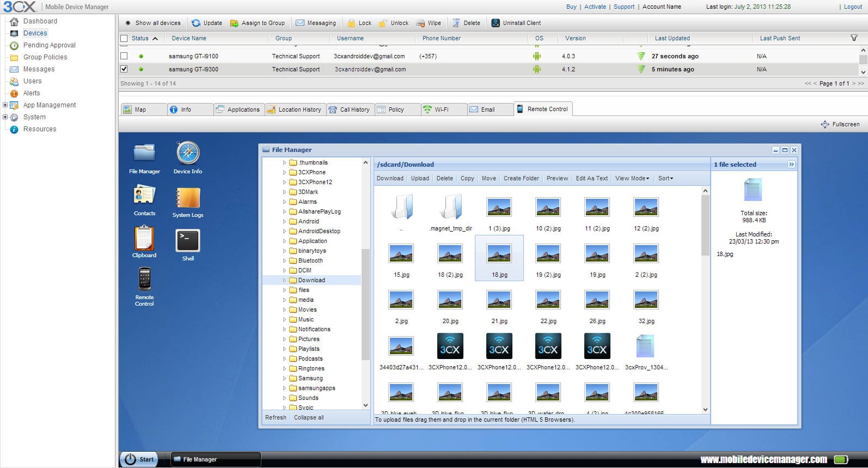Viewport: 868px width, 468px height.
Task: Click Create Folder in File Manager
Action: [521, 178]
